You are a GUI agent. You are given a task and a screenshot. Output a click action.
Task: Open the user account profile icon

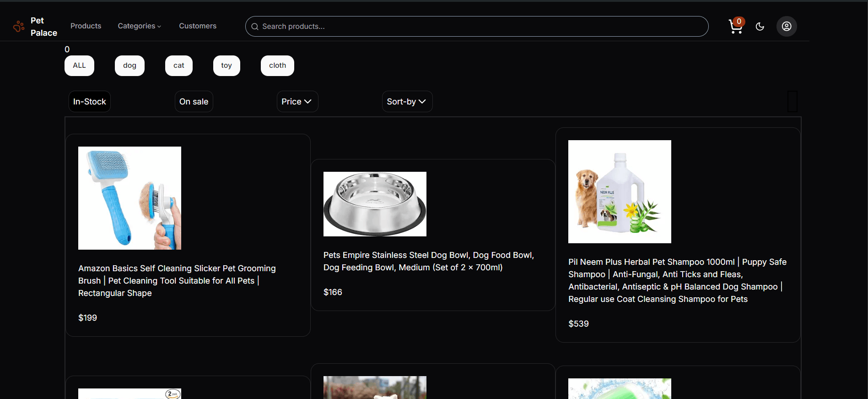787,27
